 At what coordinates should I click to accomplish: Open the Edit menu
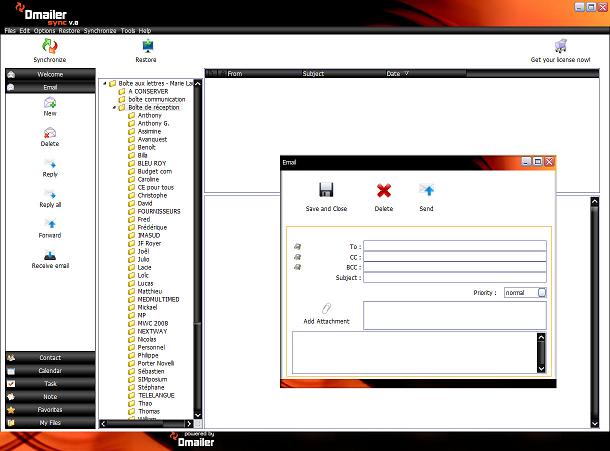(25, 30)
